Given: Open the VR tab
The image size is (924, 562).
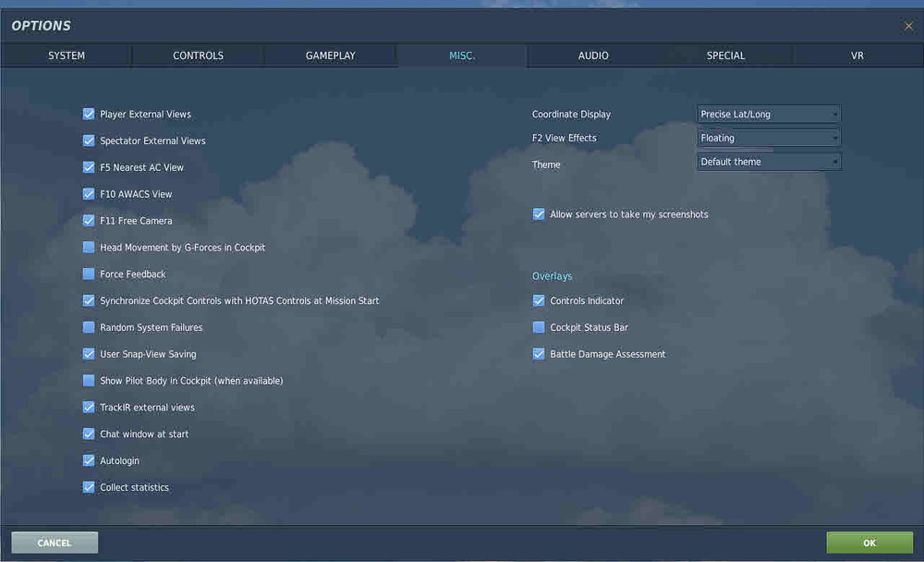Looking at the screenshot, I should click(x=857, y=55).
